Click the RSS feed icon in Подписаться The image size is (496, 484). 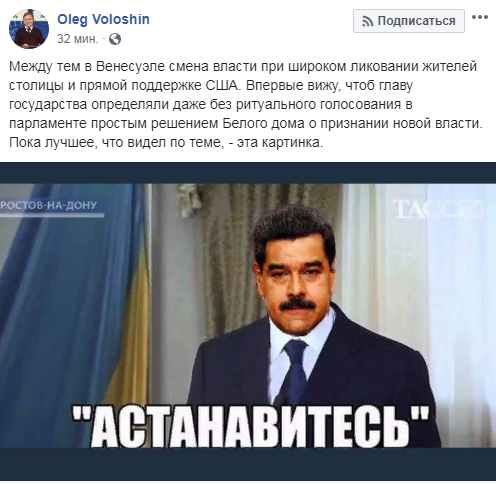tap(368, 21)
